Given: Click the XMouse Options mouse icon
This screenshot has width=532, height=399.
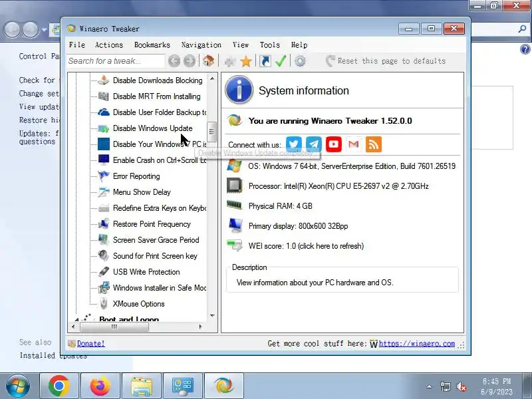Looking at the screenshot, I should [104, 303].
